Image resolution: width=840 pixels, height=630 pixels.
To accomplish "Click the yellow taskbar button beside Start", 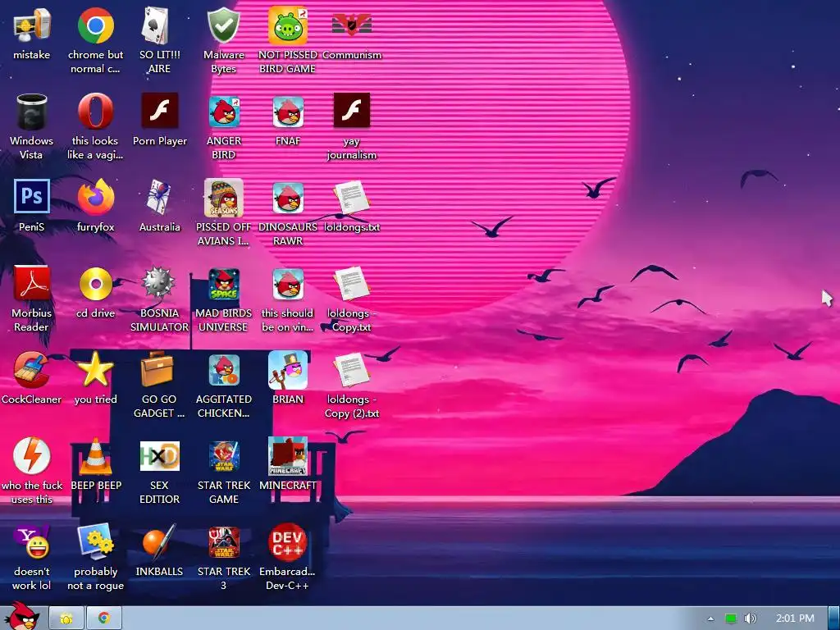I will click(66, 619).
